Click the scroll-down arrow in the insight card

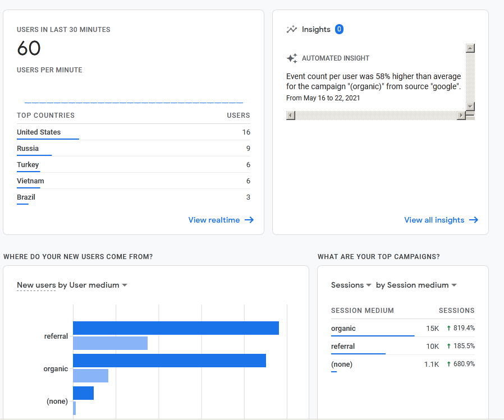tap(470, 107)
